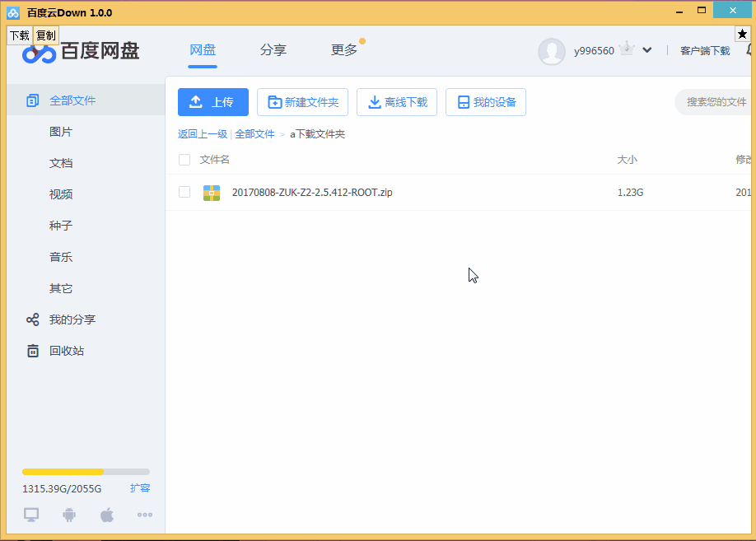Click the 返回上一级 link
Viewport: 756px width, 541px height.
[x=203, y=134]
